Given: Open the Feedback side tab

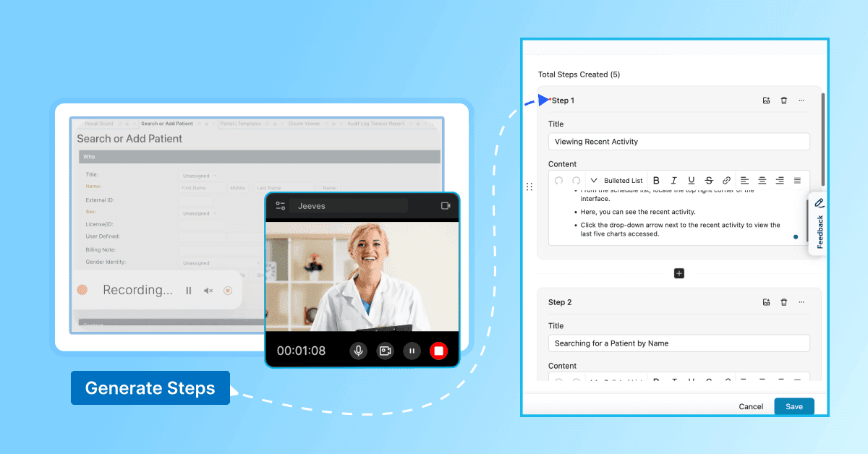Looking at the screenshot, I should tap(819, 223).
